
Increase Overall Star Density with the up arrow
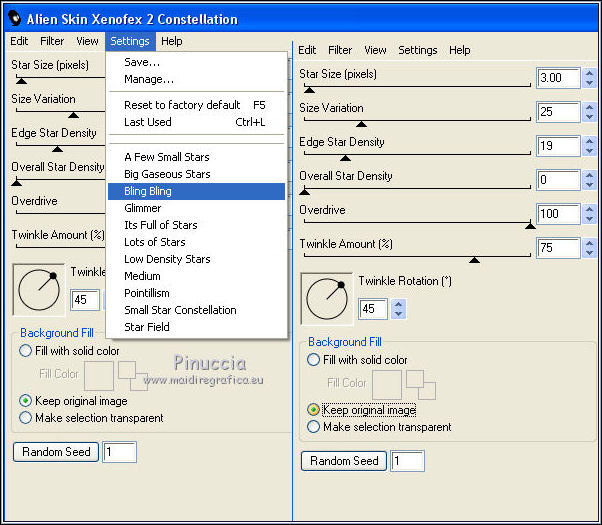coord(589,175)
